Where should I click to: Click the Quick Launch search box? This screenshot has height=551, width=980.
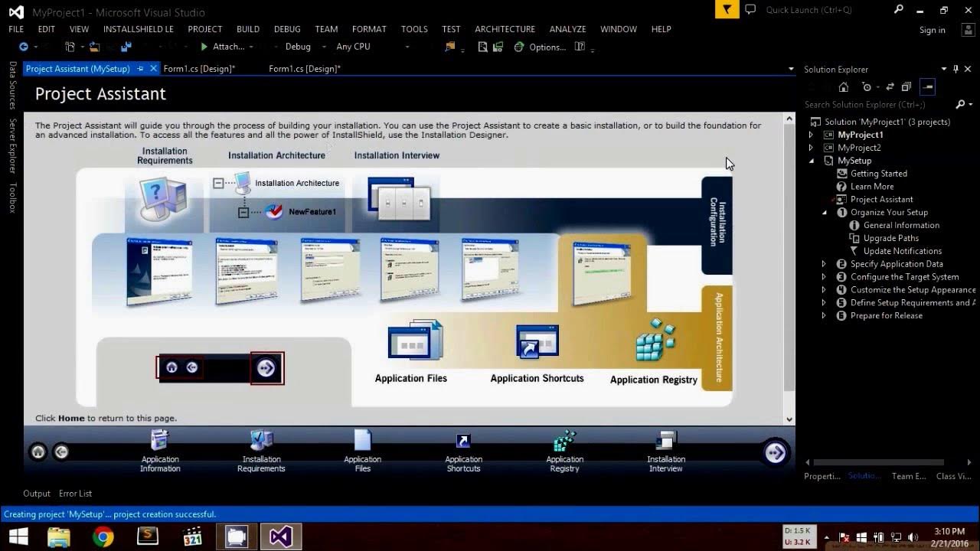coord(827,10)
